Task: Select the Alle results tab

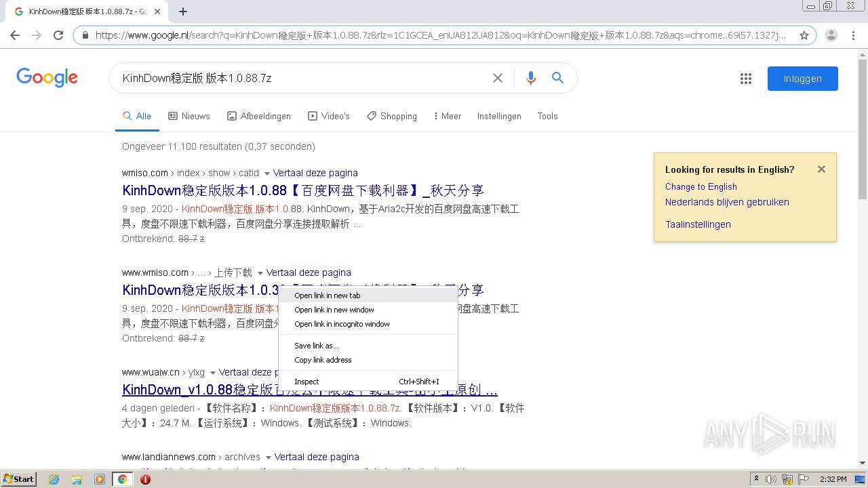Action: (137, 116)
